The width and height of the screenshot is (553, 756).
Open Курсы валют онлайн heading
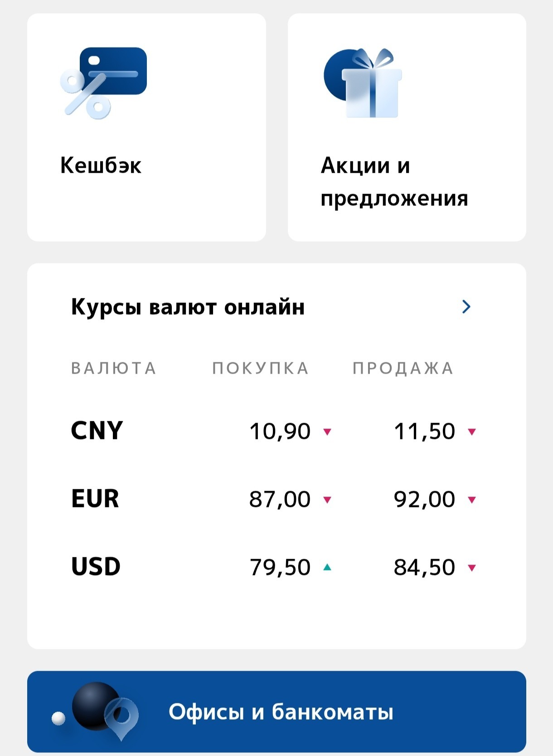click(188, 307)
